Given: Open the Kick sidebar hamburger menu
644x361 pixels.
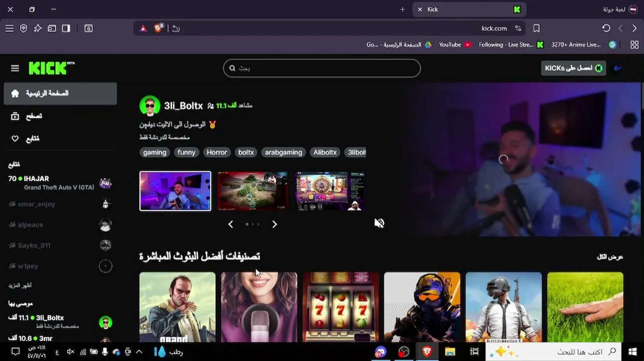Looking at the screenshot, I should click(15, 68).
